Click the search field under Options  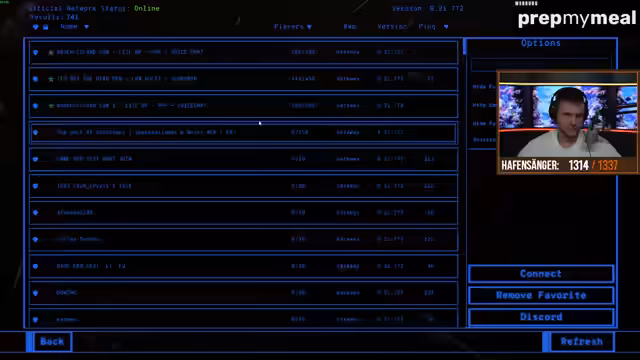click(x=541, y=64)
